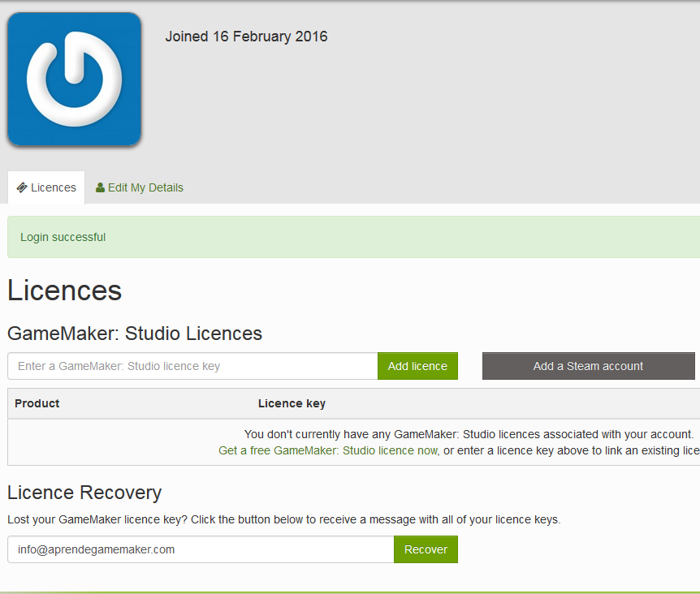Click the GameMaker: Studio Licences heading
This screenshot has width=700, height=594.
click(x=135, y=334)
